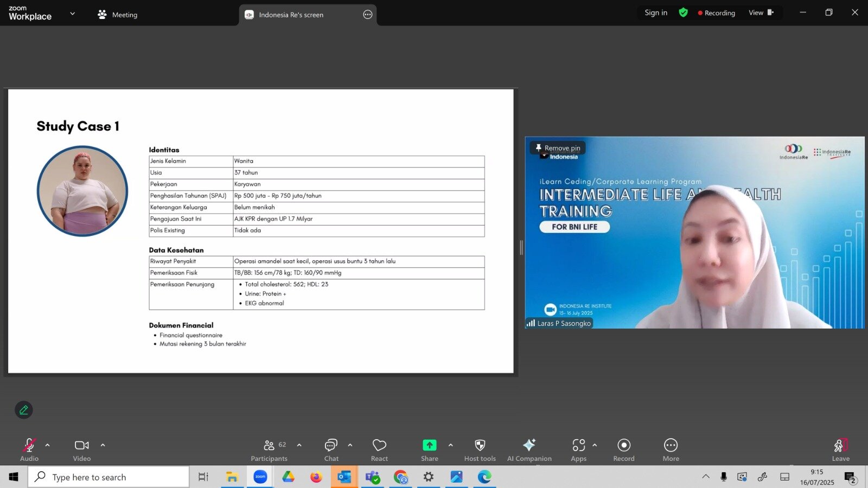Click "Mutasi rekening 3 bulan terakhir" bullet

pyautogui.click(x=203, y=344)
